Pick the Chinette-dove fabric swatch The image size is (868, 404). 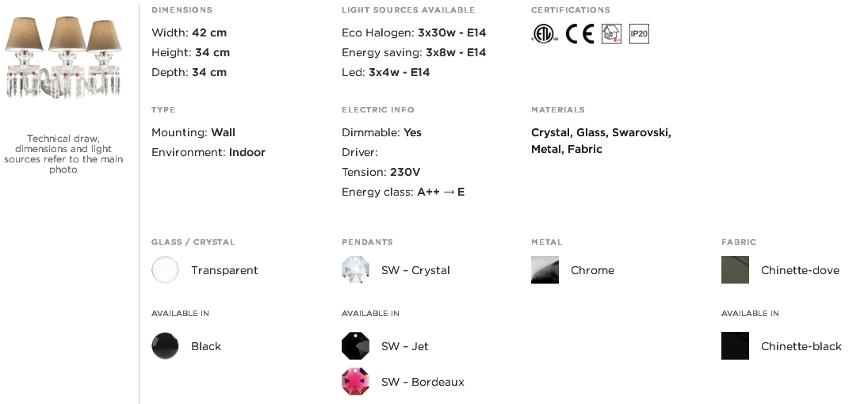point(735,270)
